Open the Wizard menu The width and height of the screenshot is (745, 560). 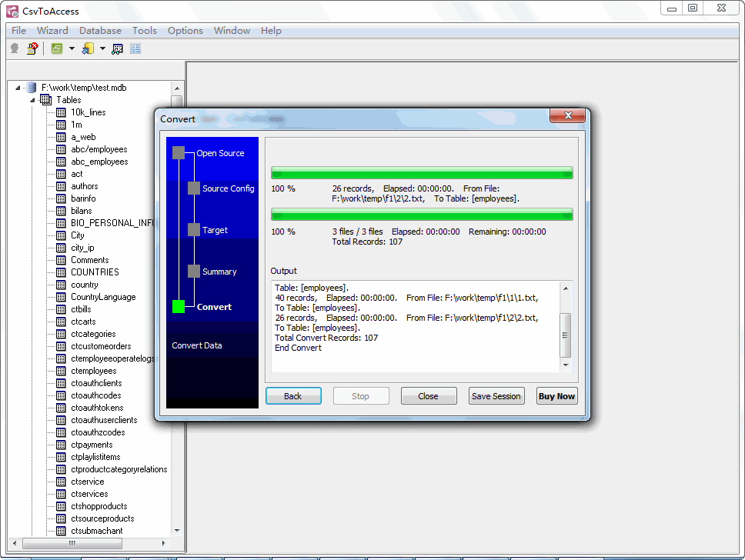coord(52,31)
